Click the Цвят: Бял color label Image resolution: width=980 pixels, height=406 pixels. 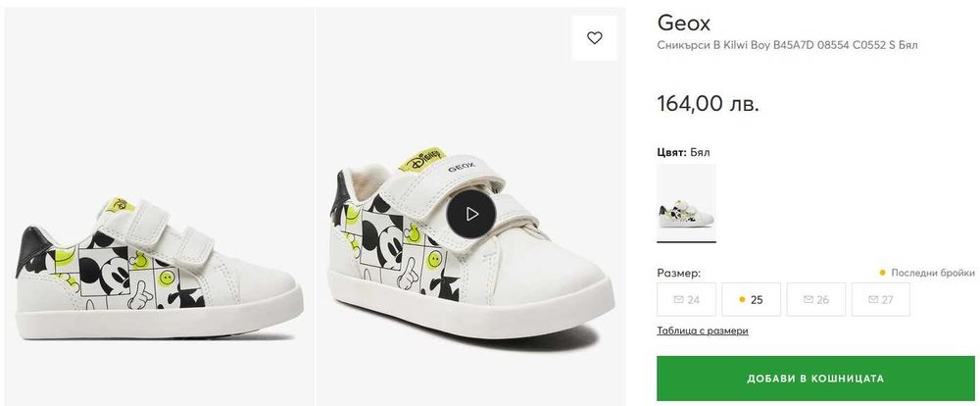683,152
